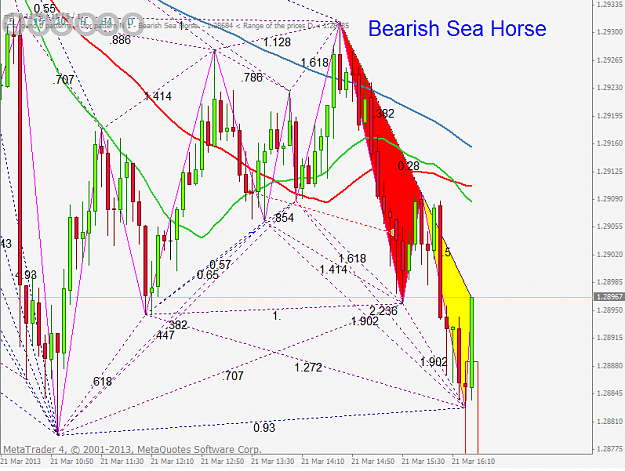The image size is (625, 471).
Task: Click the .786 ratio label
Action: 252,77
